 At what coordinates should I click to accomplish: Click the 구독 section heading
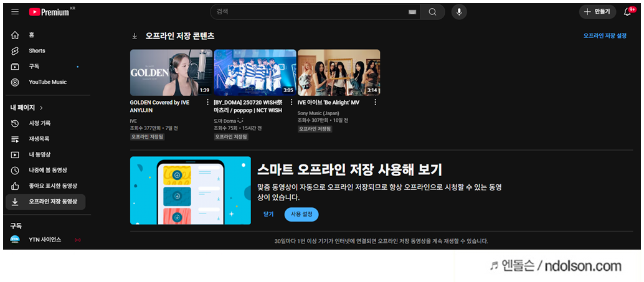(x=16, y=226)
